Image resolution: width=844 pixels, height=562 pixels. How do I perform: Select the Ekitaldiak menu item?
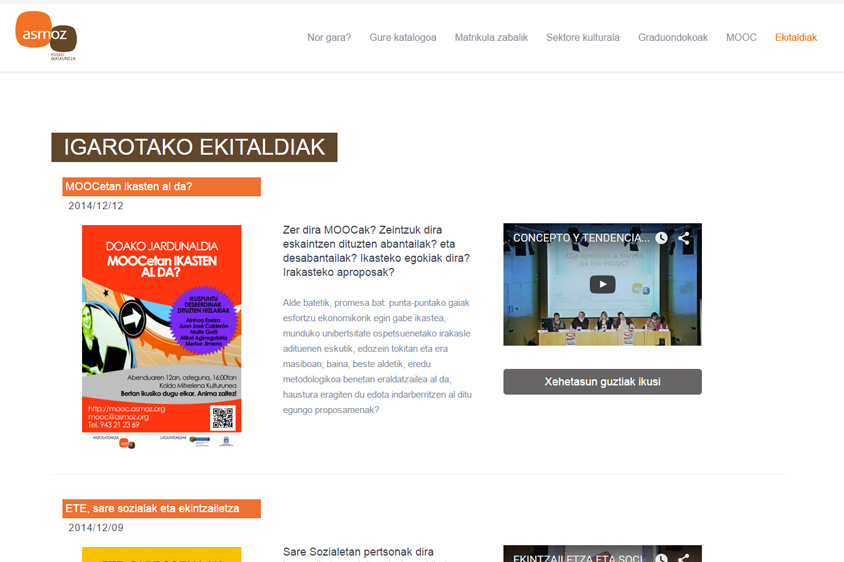coord(796,38)
